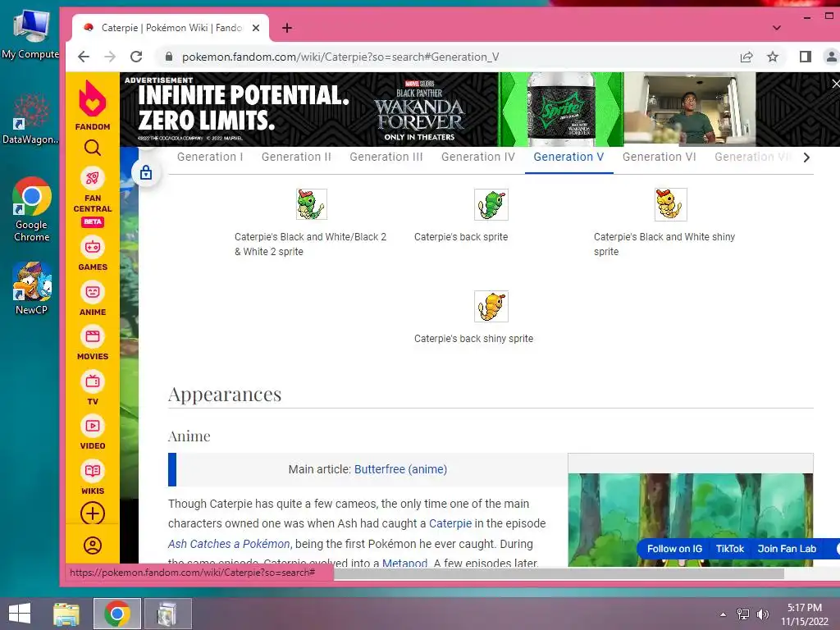Screen dimensions: 840x630
Task: Open the Caterpie link in anime paragraph
Action: [x=450, y=523]
